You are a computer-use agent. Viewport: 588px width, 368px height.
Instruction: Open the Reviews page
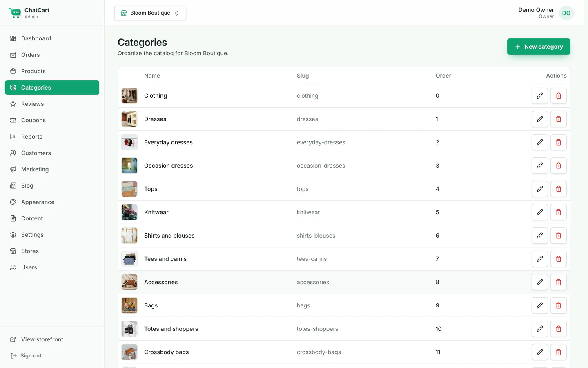pos(52,104)
